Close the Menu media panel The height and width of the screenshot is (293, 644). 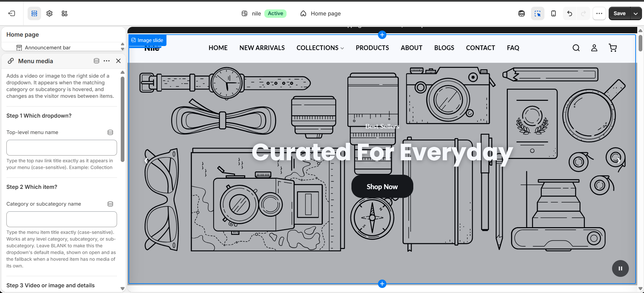click(x=118, y=61)
